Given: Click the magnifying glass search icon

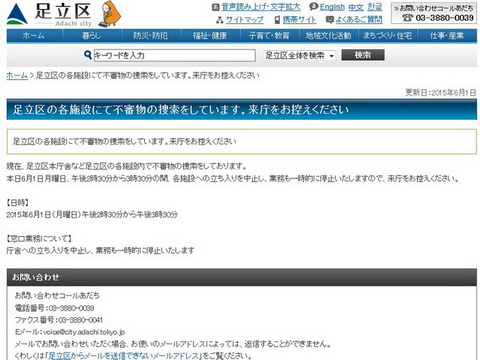Looking at the screenshot, I should tap(88, 55).
